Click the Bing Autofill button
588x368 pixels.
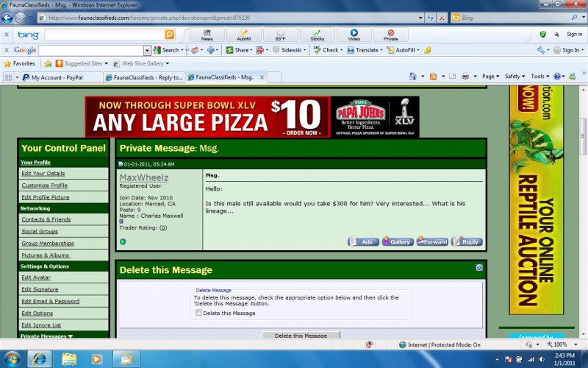point(244,35)
